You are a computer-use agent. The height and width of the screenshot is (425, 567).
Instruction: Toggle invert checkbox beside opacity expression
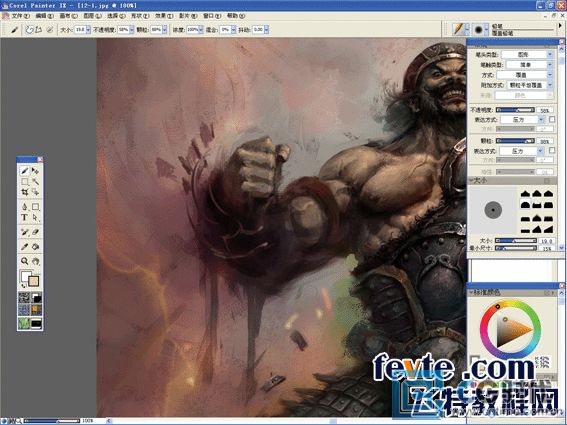pyautogui.click(x=552, y=119)
